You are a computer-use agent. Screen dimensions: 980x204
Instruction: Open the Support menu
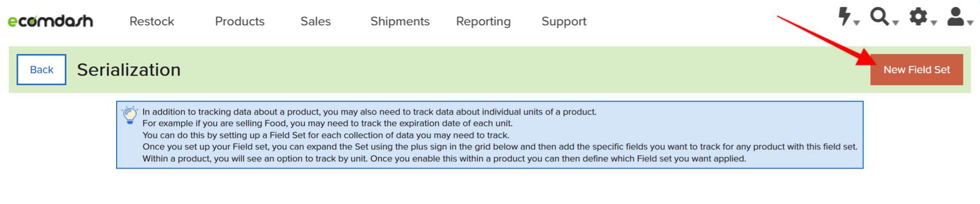(564, 21)
